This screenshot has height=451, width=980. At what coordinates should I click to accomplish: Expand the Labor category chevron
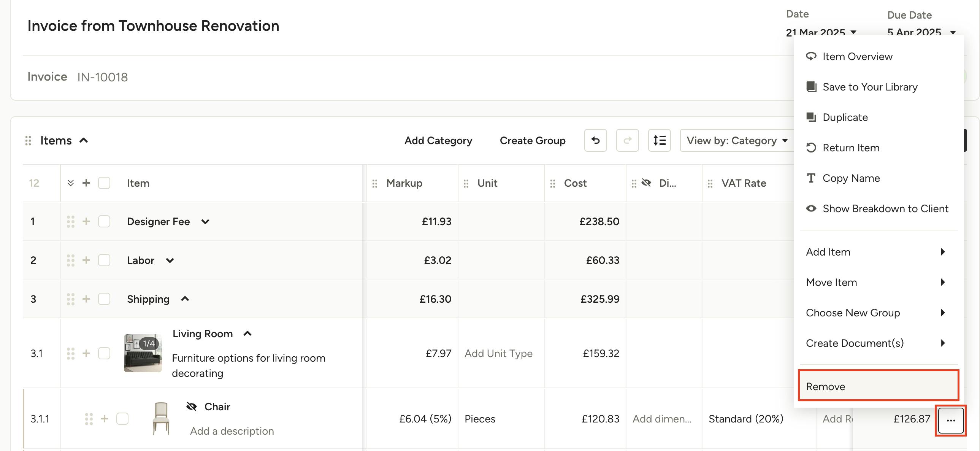point(170,260)
